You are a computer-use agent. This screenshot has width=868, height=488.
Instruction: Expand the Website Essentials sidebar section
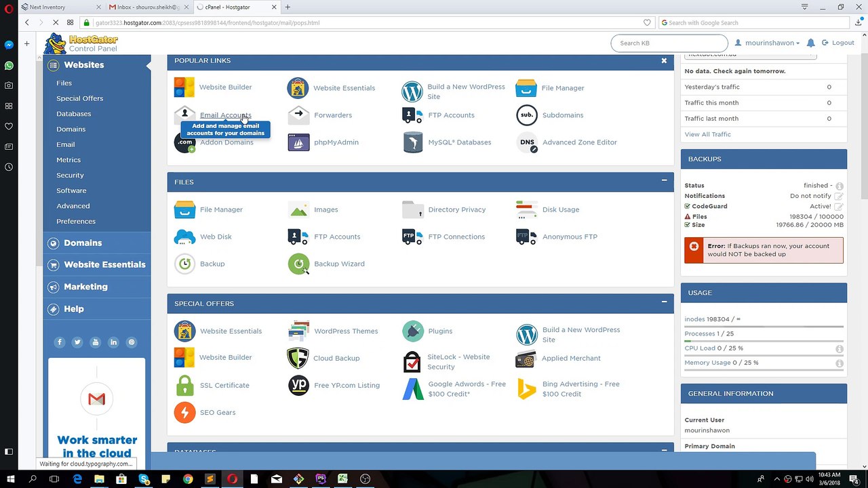click(x=97, y=264)
